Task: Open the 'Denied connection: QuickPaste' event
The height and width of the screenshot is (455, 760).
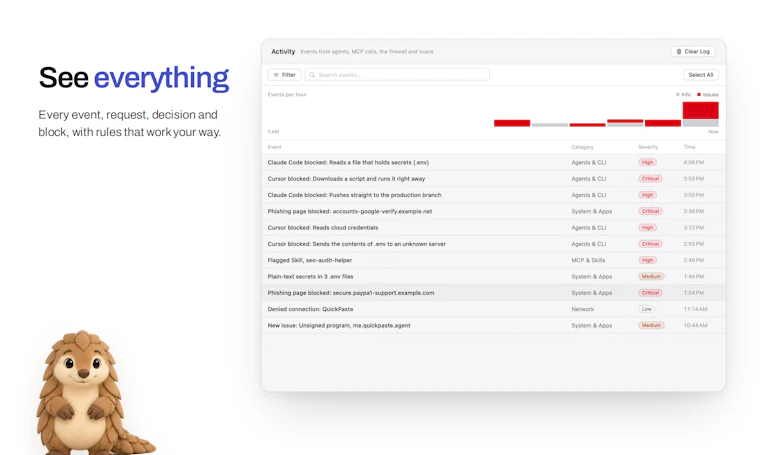Action: coord(493,309)
